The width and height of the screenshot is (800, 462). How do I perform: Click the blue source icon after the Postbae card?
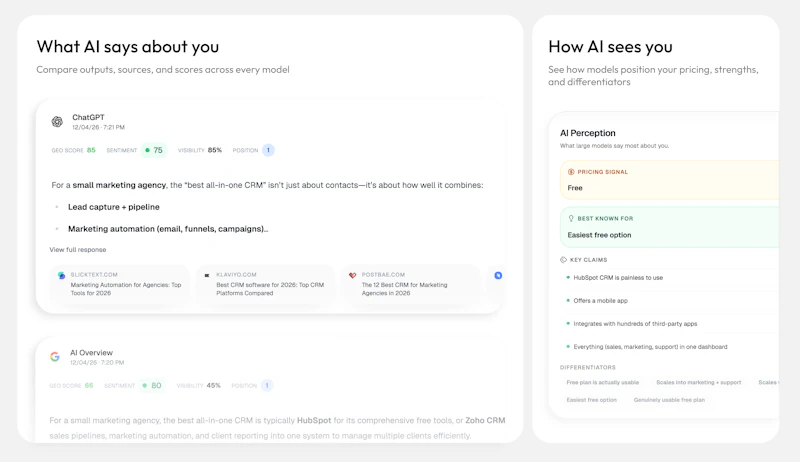(x=498, y=275)
